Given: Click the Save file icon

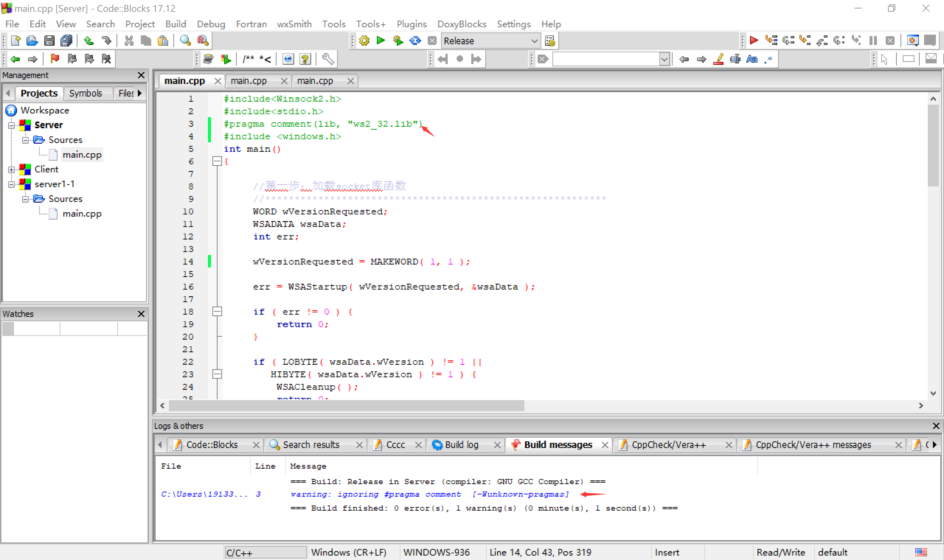Looking at the screenshot, I should click(x=49, y=41).
